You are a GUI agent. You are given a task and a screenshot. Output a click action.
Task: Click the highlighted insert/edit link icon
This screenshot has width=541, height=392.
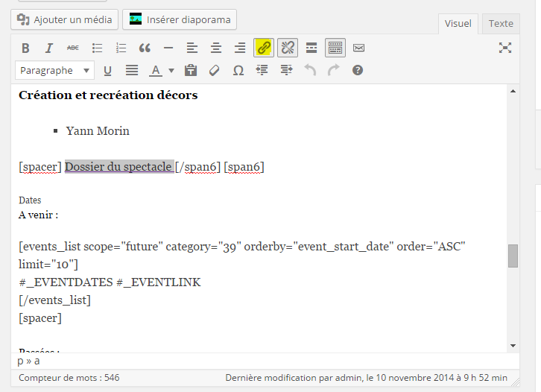pos(264,48)
